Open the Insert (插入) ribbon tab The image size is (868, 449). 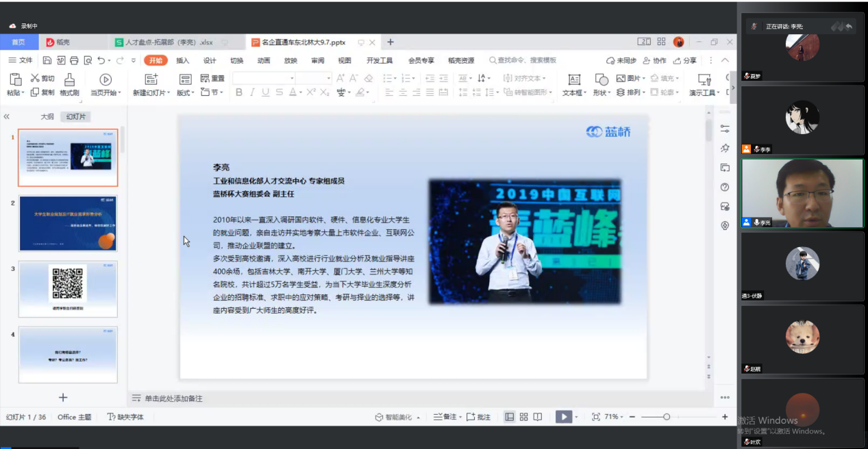point(182,60)
